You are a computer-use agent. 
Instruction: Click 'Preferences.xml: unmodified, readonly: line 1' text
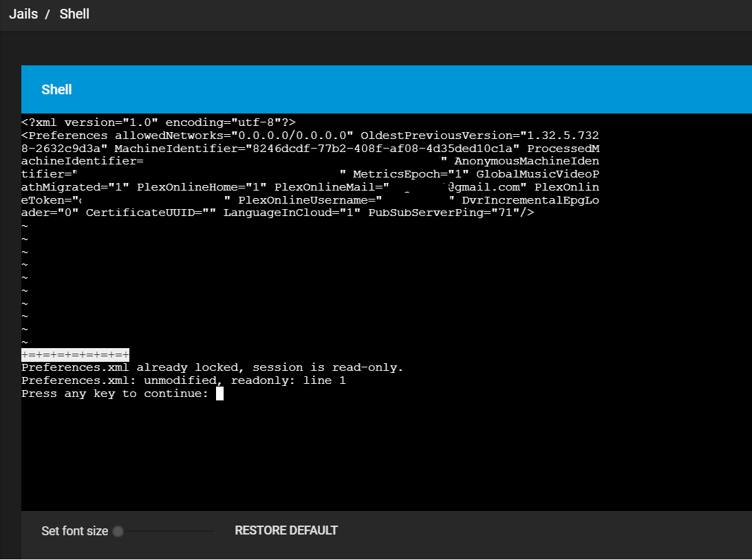[x=184, y=380]
